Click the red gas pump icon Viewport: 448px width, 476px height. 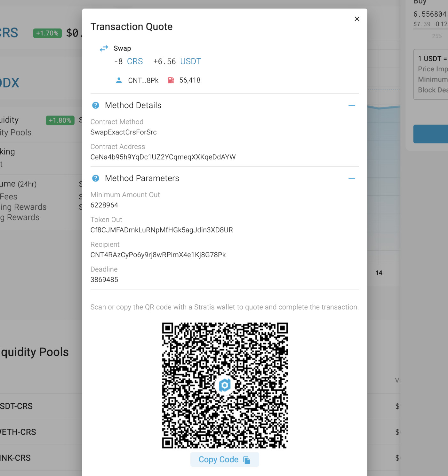click(171, 80)
